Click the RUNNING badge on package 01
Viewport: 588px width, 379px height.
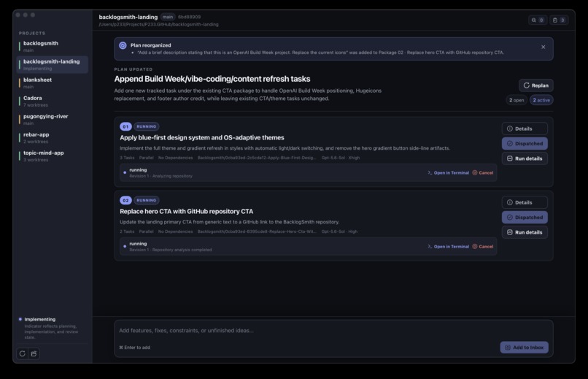146,126
